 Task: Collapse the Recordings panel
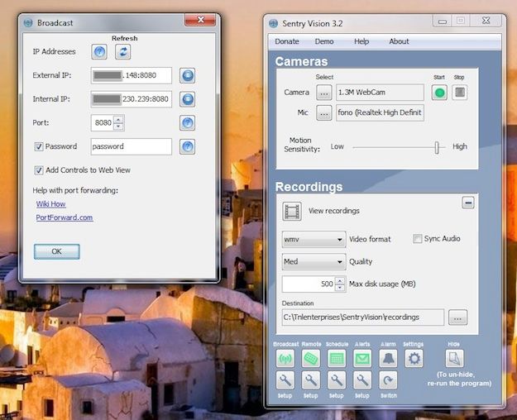click(x=468, y=202)
